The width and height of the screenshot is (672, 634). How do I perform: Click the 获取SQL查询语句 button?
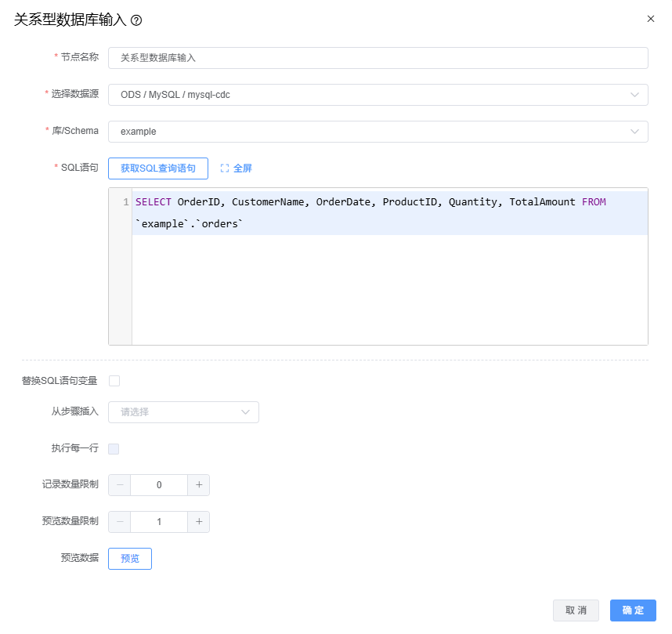click(x=157, y=168)
